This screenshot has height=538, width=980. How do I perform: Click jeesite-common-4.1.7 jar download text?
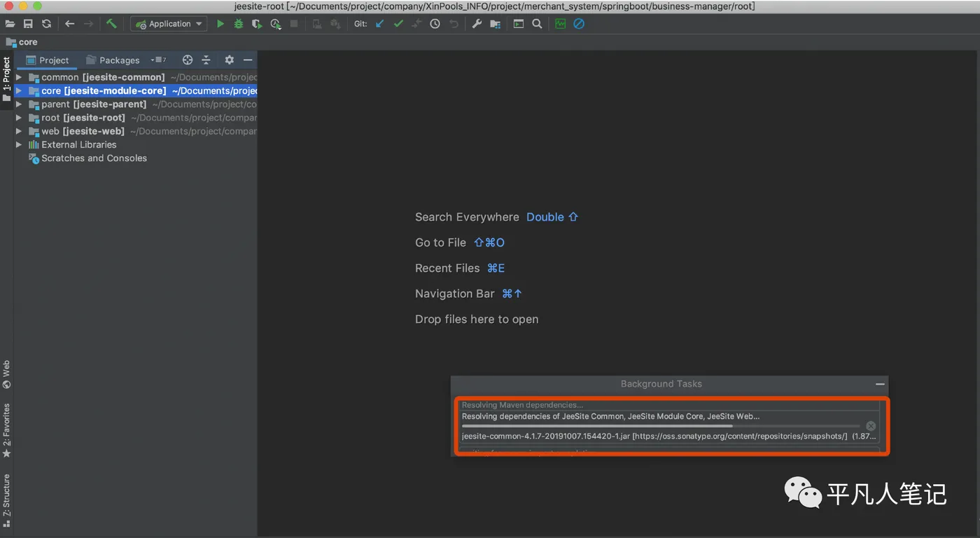point(668,436)
